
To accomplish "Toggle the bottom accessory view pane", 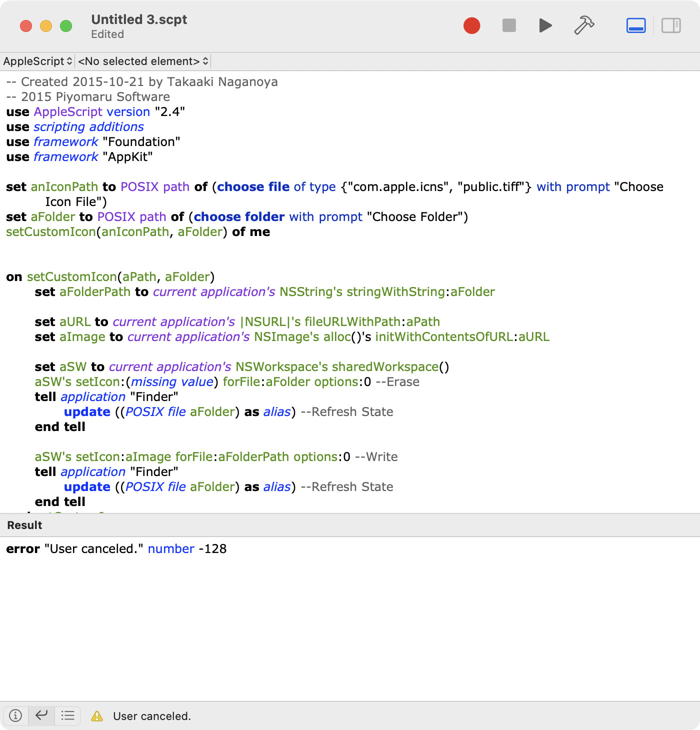I will click(636, 25).
